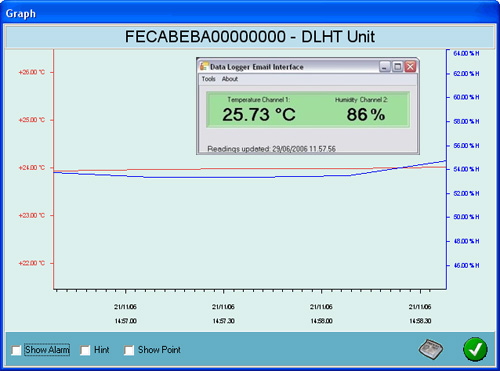Click the Humidity Channel 2 label
This screenshot has width=500, height=371.
pyautogui.click(x=361, y=100)
